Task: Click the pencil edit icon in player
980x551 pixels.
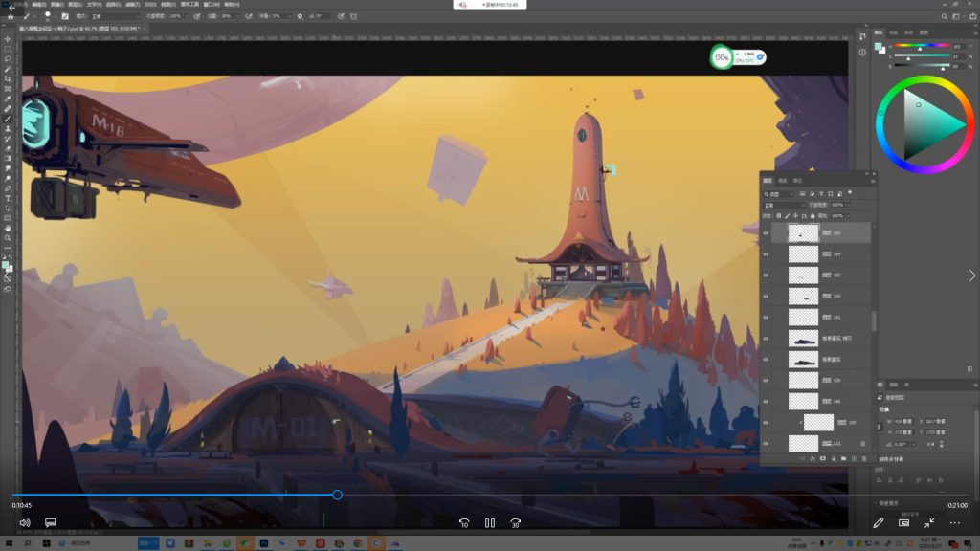Action: pyautogui.click(x=879, y=523)
